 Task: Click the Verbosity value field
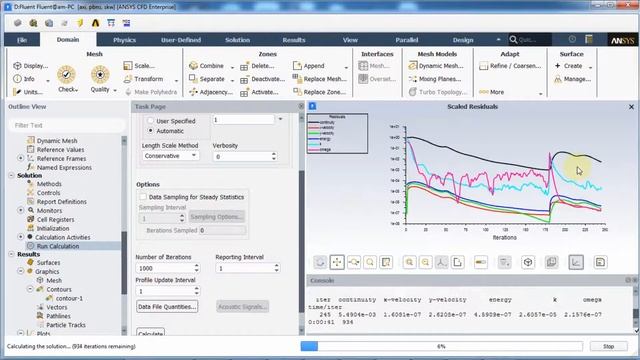[241, 156]
